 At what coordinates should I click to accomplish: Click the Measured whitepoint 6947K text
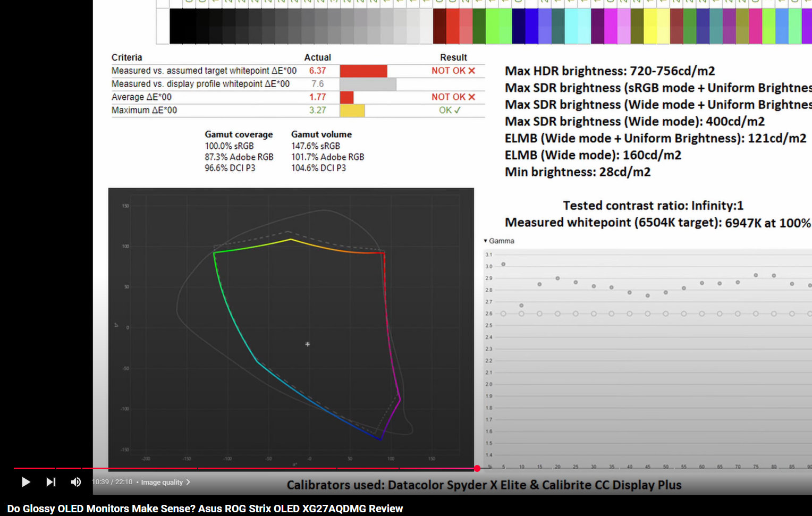point(658,223)
